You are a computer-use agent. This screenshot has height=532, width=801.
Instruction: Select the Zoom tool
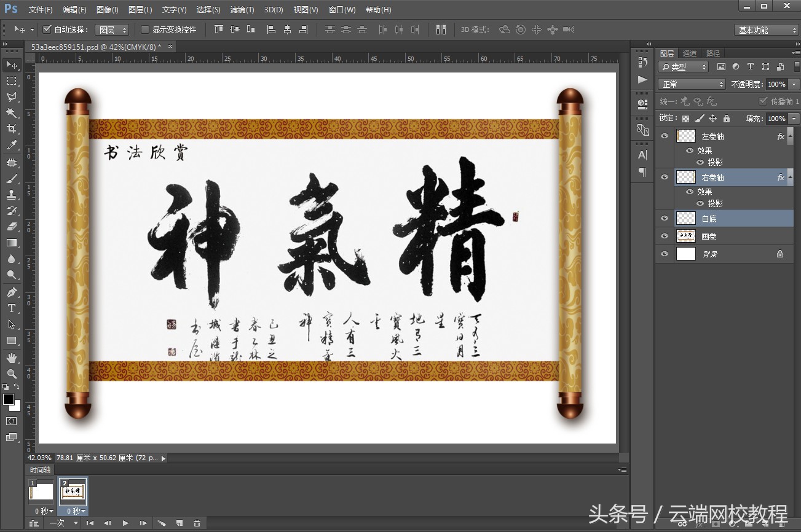12,373
